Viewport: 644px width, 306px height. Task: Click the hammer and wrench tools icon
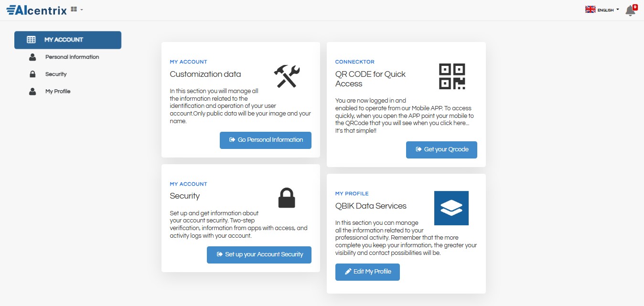[x=287, y=76]
